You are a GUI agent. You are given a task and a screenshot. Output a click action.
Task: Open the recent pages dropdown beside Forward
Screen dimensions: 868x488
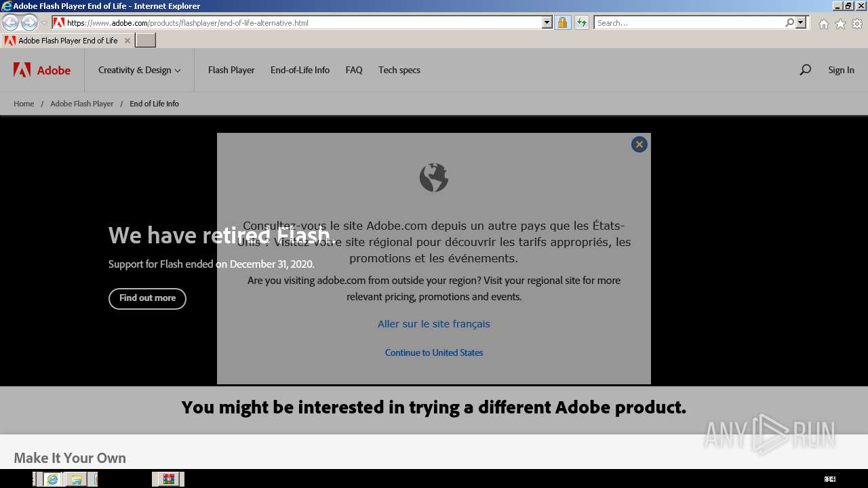point(44,23)
